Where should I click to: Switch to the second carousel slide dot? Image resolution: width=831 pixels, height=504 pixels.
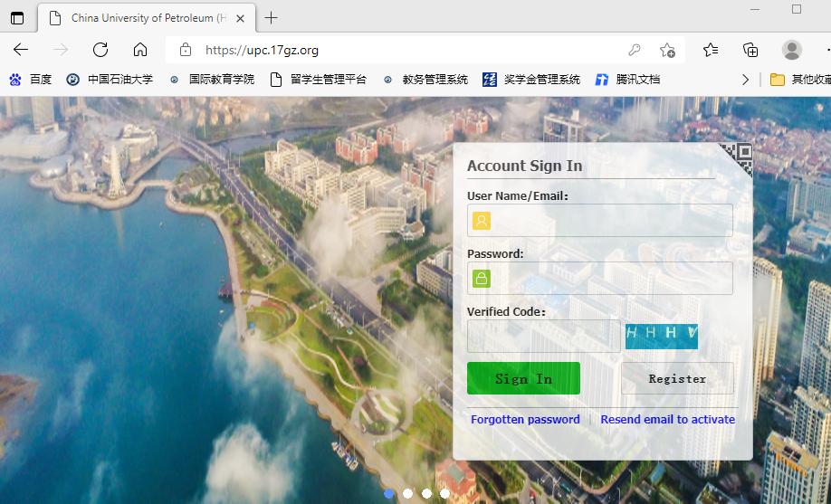pos(408,493)
